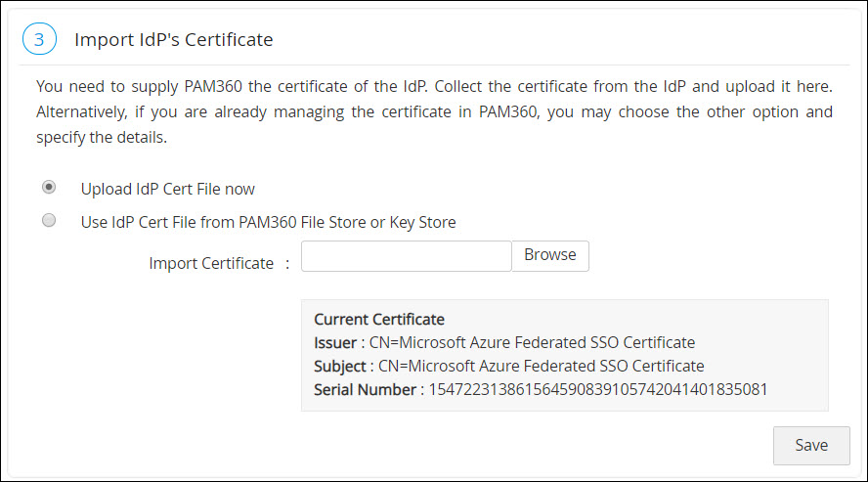Click the 'Upload IdP Cert File now' label text
This screenshot has width=868, height=482.
click(x=167, y=188)
